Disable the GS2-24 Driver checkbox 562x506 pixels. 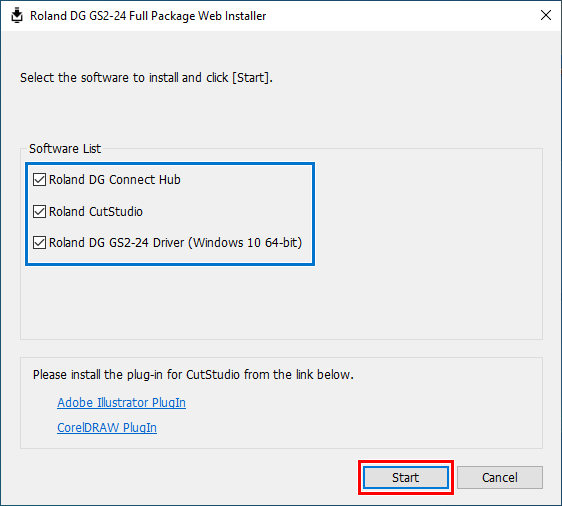coord(39,243)
